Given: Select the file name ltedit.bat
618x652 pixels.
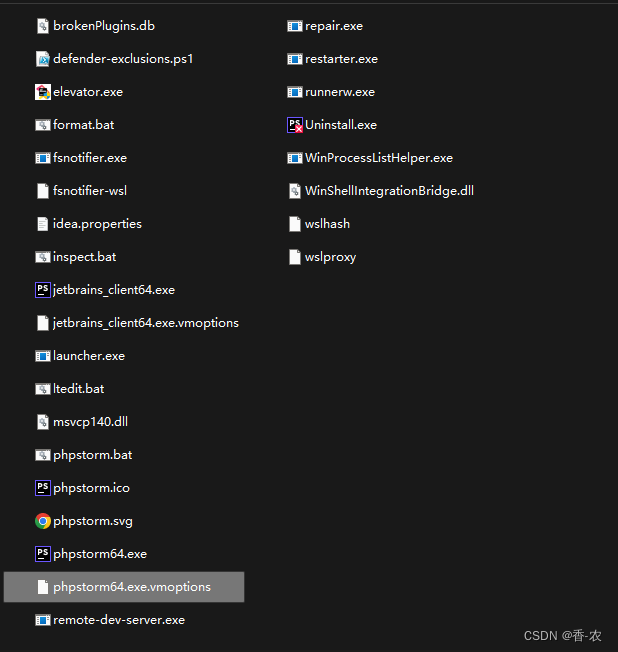Looking at the screenshot, I should tap(79, 389).
